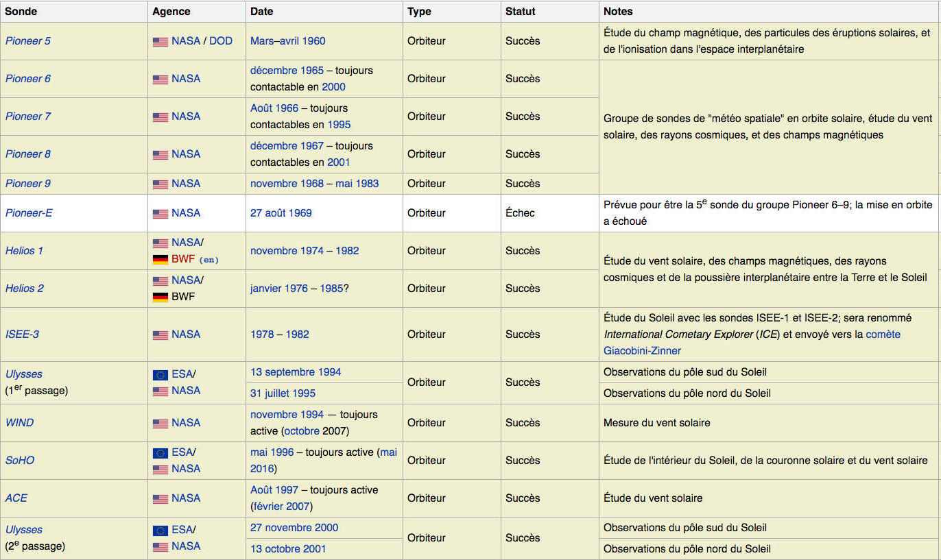Open the 27 novembre 2000 date link

click(294, 528)
